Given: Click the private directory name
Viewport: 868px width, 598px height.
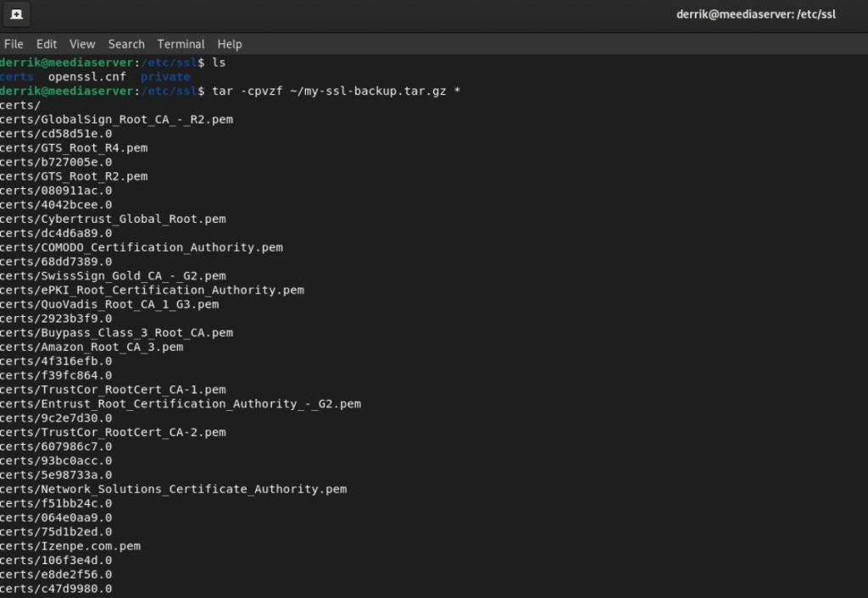Looking at the screenshot, I should 166,76.
